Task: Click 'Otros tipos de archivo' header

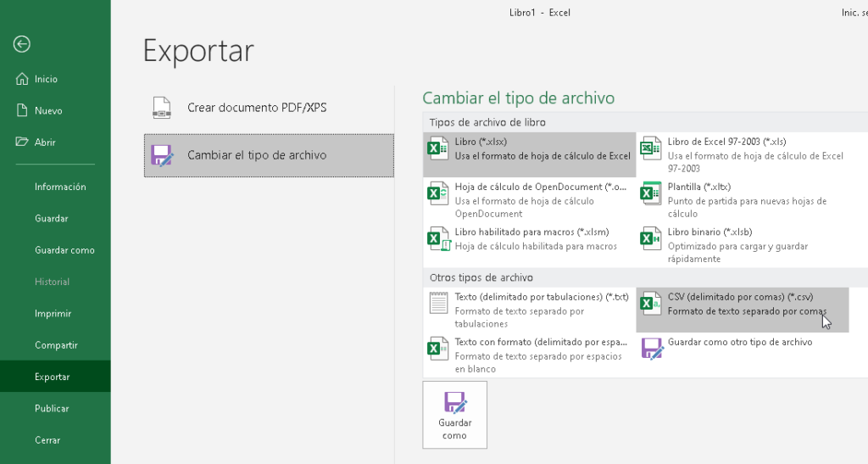Action: pyautogui.click(x=481, y=277)
